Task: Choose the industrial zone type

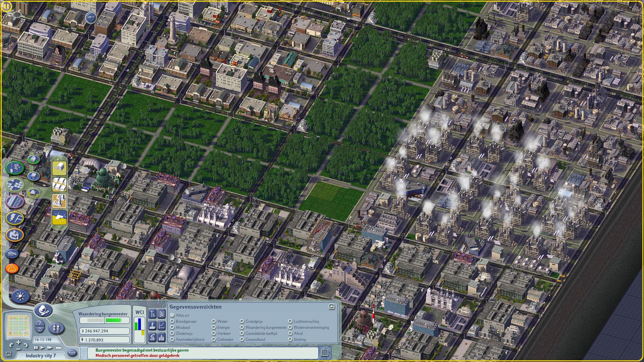Action: pyautogui.click(x=33, y=192)
